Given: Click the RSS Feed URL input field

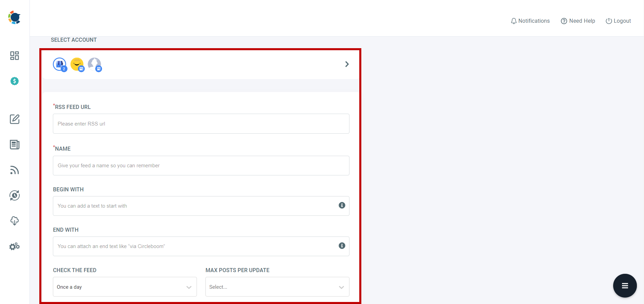Looking at the screenshot, I should point(201,124).
